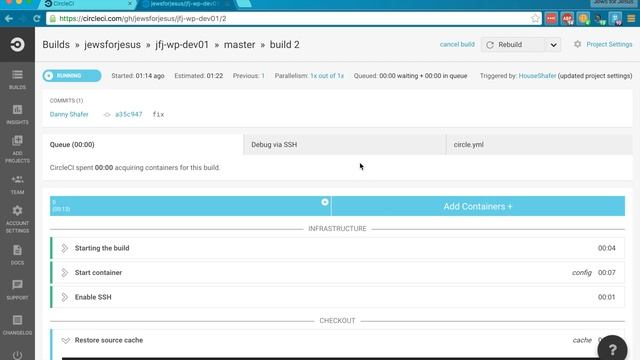This screenshot has height=360, width=640.
Task: Click the RUNNING status badge
Action: [x=72, y=76]
